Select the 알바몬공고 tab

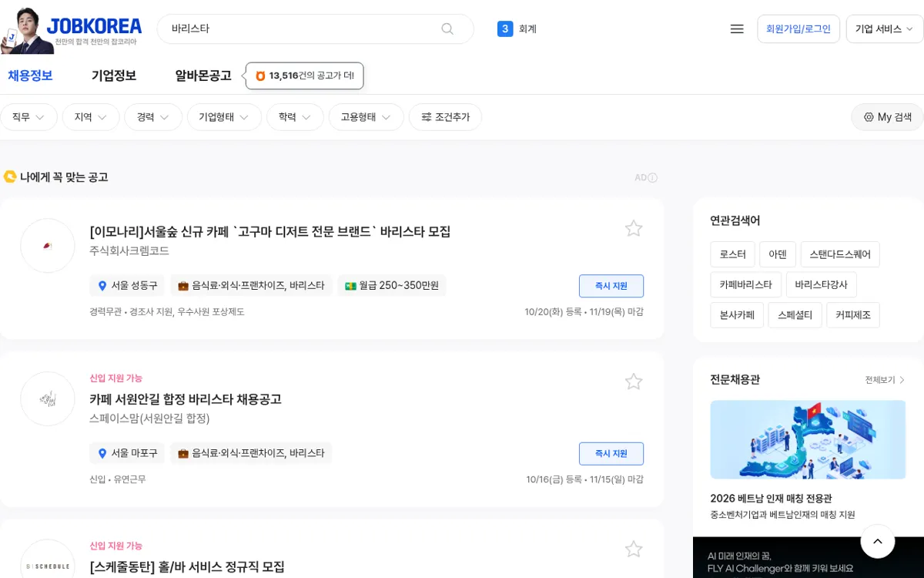tap(203, 76)
